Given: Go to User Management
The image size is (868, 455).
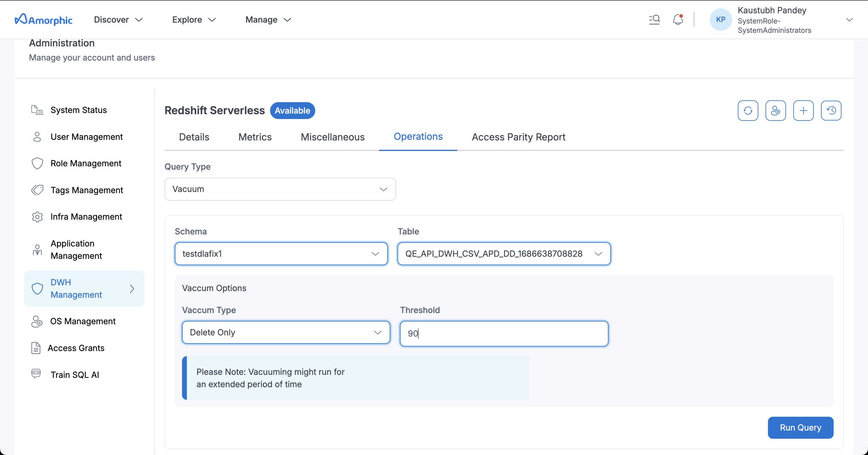Looking at the screenshot, I should click(x=86, y=137).
